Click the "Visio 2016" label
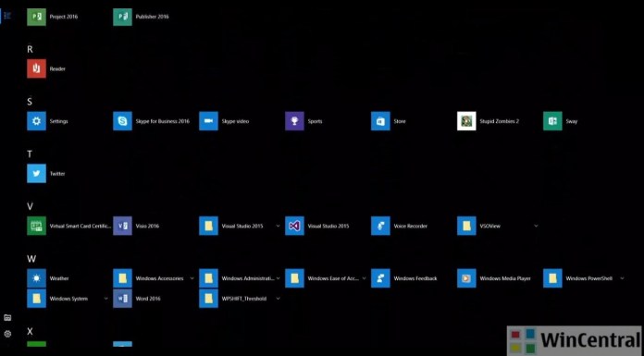Viewport: 644px width, 356px height. click(x=147, y=227)
